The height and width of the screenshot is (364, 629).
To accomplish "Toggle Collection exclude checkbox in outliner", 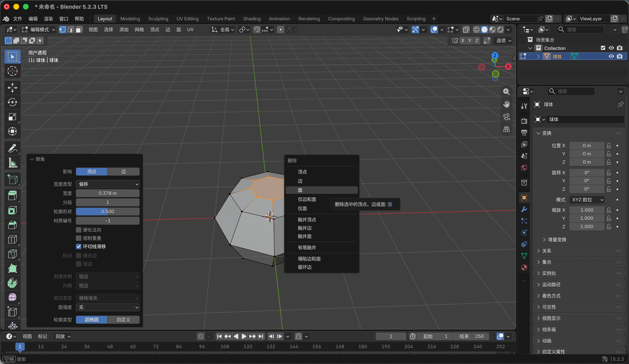I will coord(603,48).
